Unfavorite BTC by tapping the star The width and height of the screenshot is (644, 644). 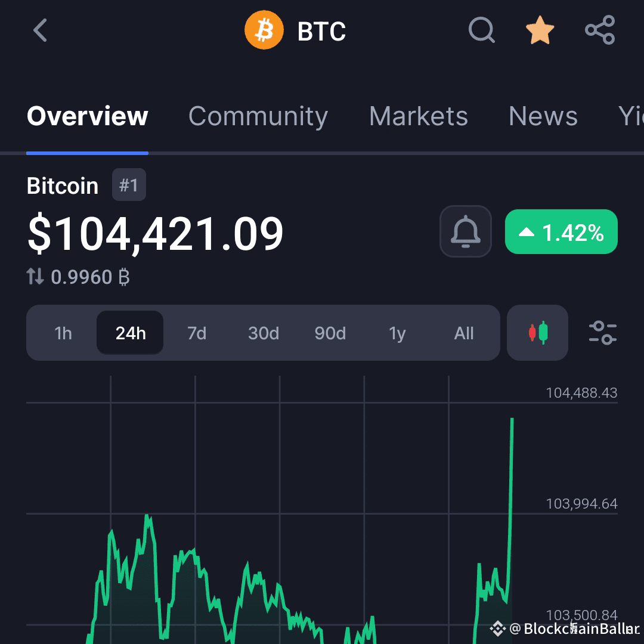(540, 30)
